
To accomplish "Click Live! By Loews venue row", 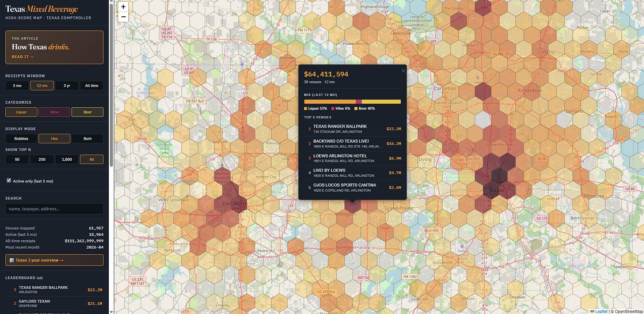I will [x=353, y=173].
